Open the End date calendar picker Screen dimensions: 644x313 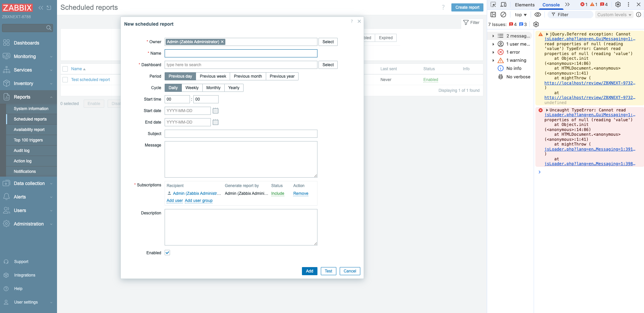(x=216, y=122)
